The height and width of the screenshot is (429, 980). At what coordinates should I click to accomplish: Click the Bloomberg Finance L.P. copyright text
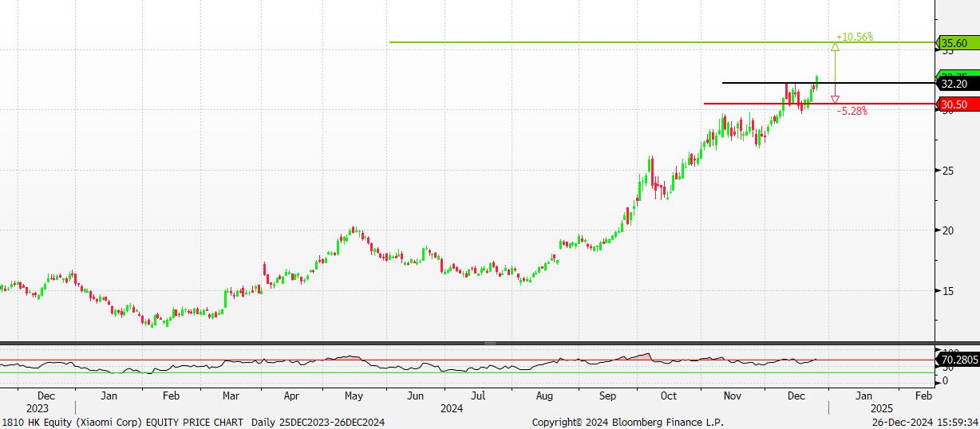pos(628,422)
